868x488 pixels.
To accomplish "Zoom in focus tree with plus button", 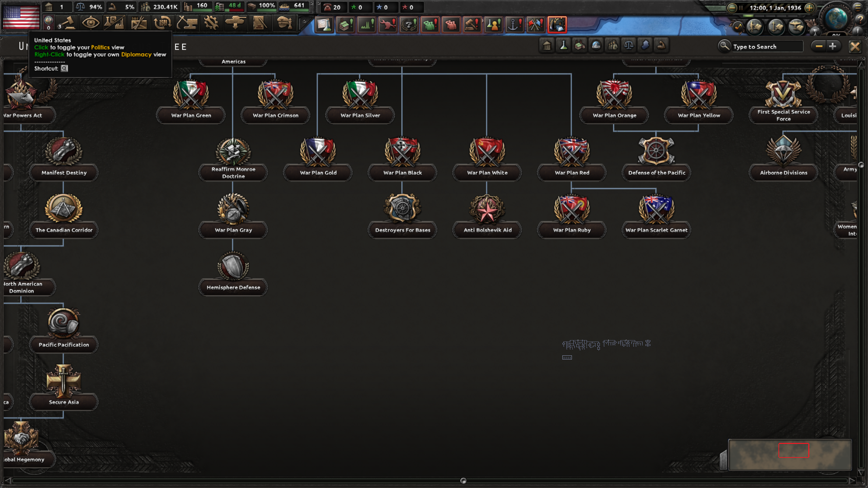I will pyautogui.click(x=833, y=46).
